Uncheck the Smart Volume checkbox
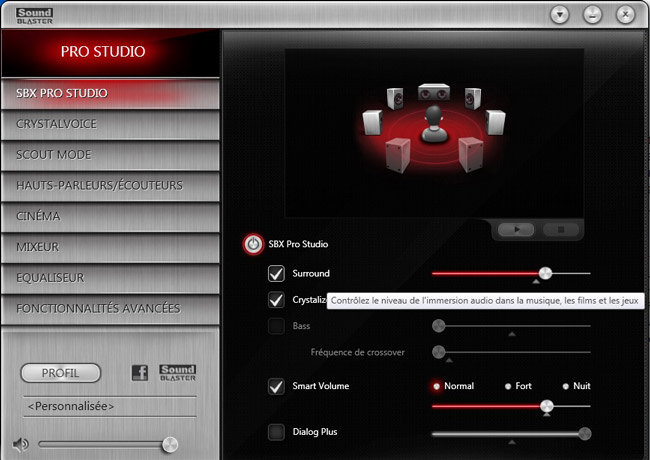The width and height of the screenshot is (650, 460). (x=276, y=386)
